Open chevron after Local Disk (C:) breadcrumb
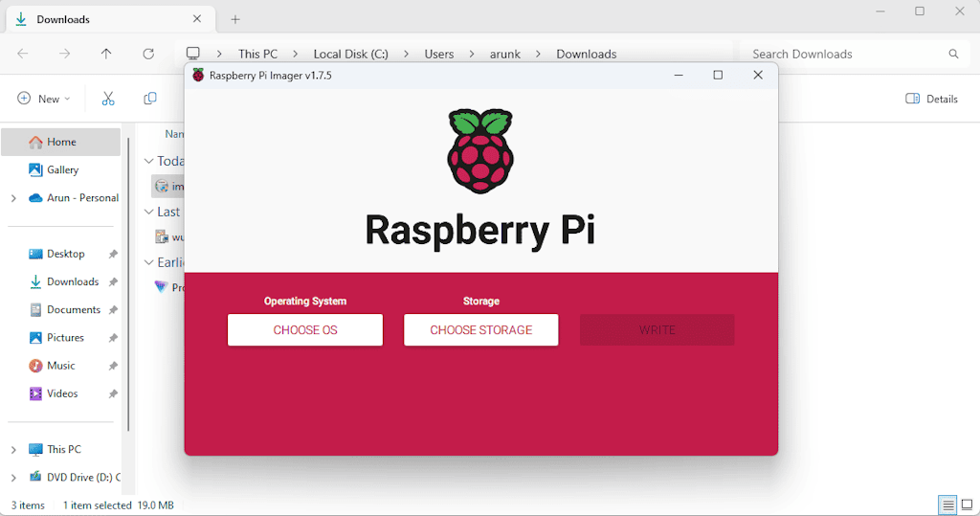The width and height of the screenshot is (980, 516). click(406, 54)
